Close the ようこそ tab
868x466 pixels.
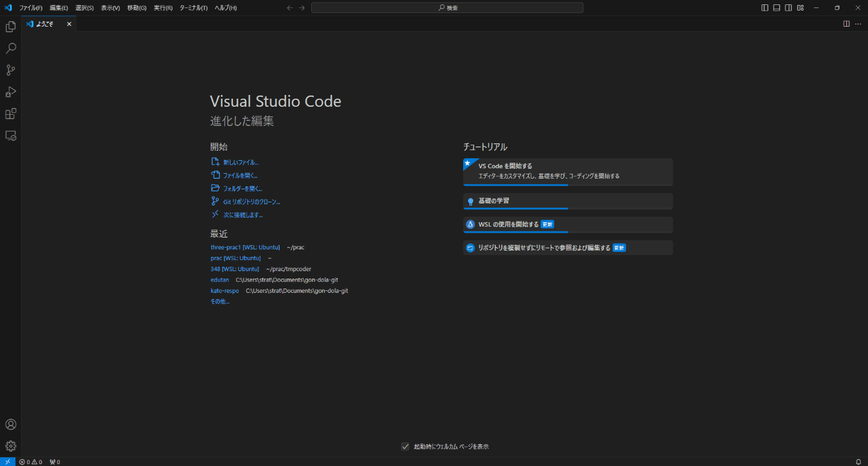tap(69, 24)
